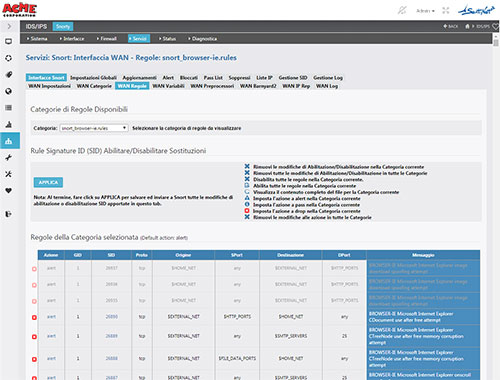Click the APPLICA button
Viewport: 500px width, 380px height.
click(48, 182)
